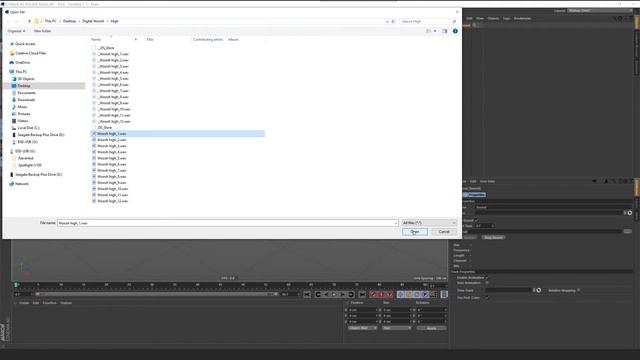Viewport: 640px width, 360px height.
Task: Open the Size mode dropdown in Coordinates
Action: pyautogui.click(x=397, y=328)
